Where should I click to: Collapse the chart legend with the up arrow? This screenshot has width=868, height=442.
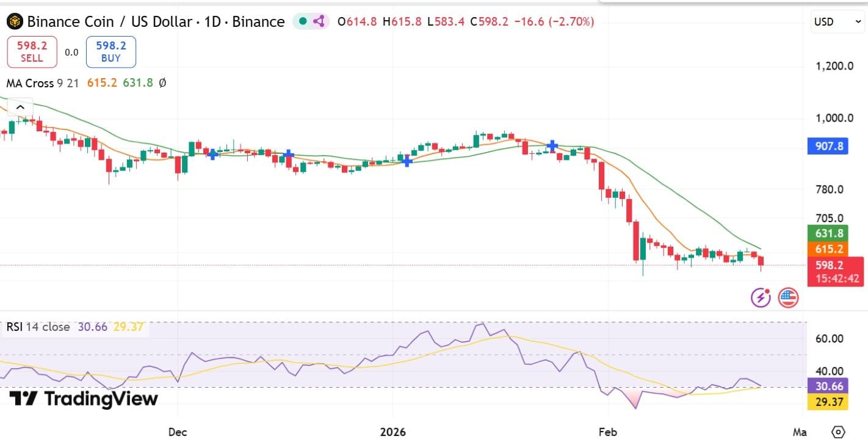(x=20, y=107)
